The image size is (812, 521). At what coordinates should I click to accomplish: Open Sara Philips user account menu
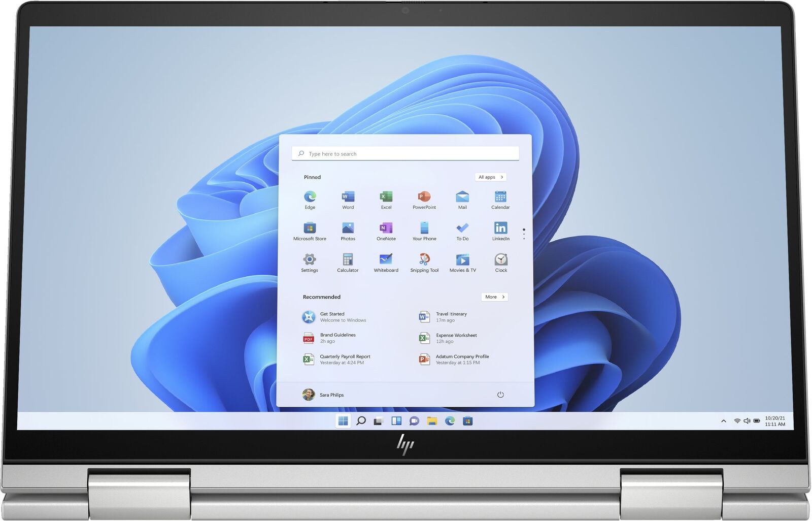(x=323, y=395)
